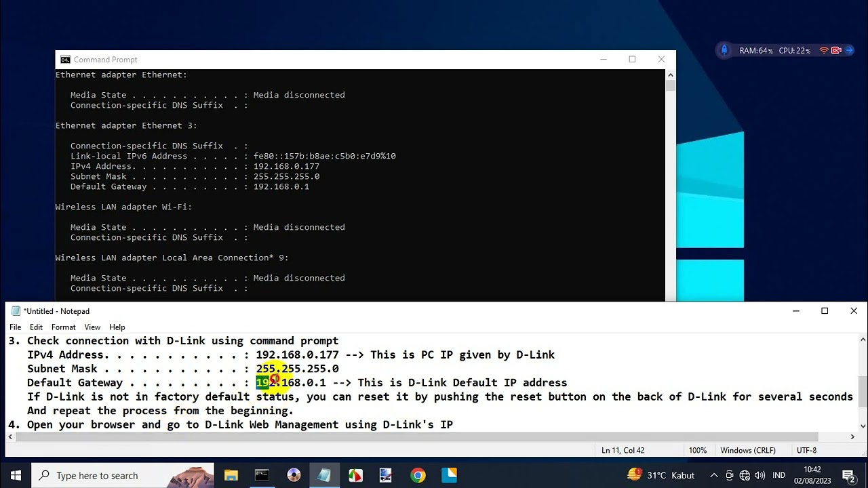Click the Command Prompt vertical scrollbar thumb
The height and width of the screenshot is (488, 868).
pos(671,86)
